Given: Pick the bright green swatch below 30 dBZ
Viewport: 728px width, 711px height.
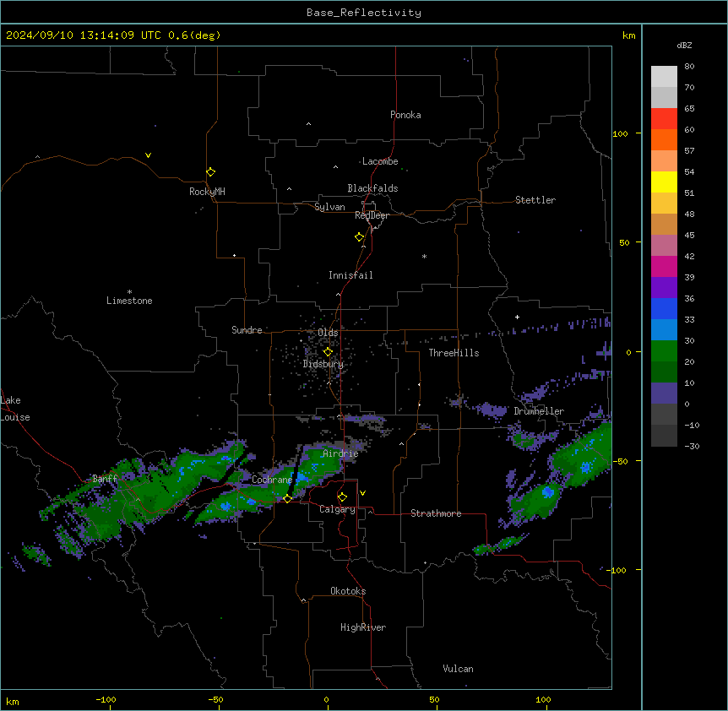Looking at the screenshot, I should click(664, 351).
